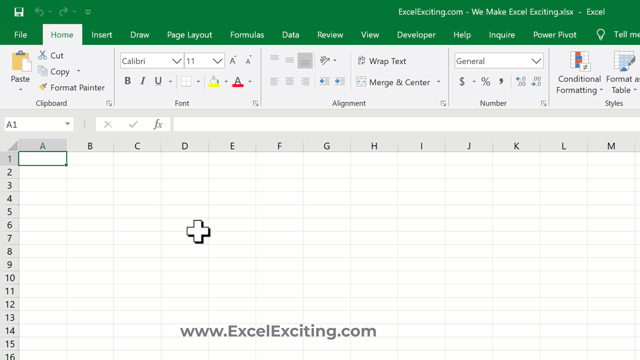The height and width of the screenshot is (360, 640).
Task: Open font color palette arrow
Action: [x=250, y=82]
